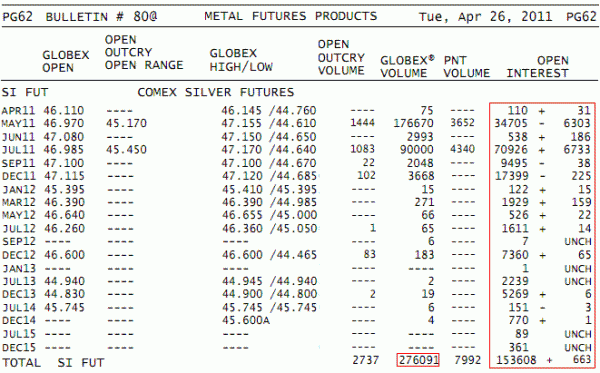Click the total outcry volume 2737
600x373 pixels.
click(x=365, y=360)
